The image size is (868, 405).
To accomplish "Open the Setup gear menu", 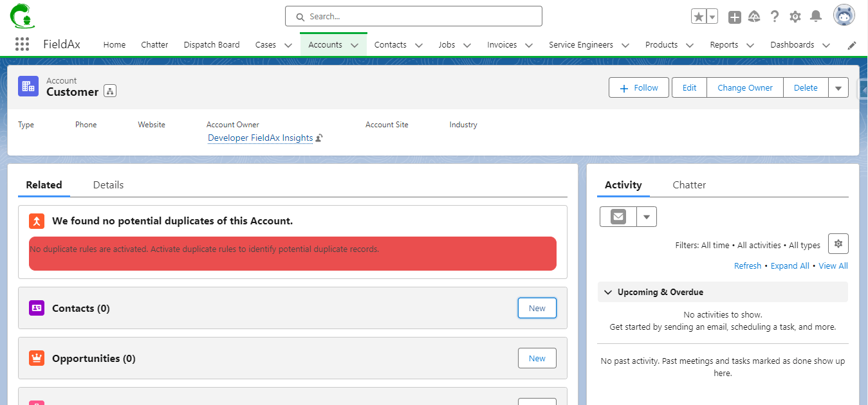I will (x=795, y=17).
